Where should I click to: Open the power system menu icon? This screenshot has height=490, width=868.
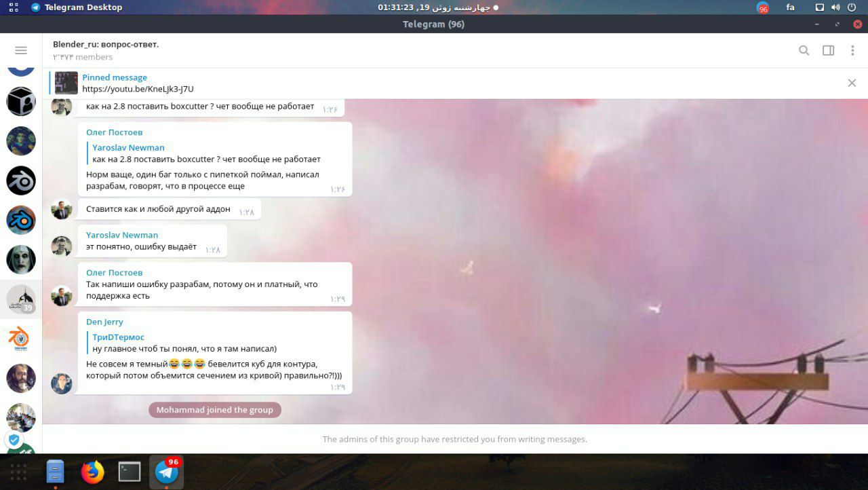coord(852,7)
